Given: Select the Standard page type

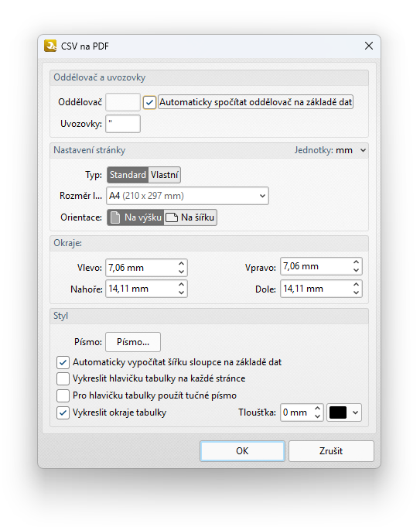Looking at the screenshot, I should pyautogui.click(x=128, y=175).
